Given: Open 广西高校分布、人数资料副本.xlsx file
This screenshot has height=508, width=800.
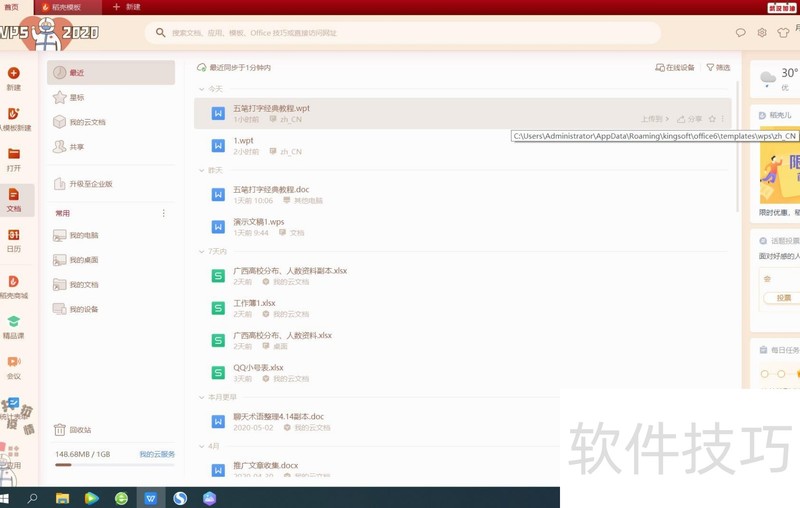Looking at the screenshot, I should point(462,276).
